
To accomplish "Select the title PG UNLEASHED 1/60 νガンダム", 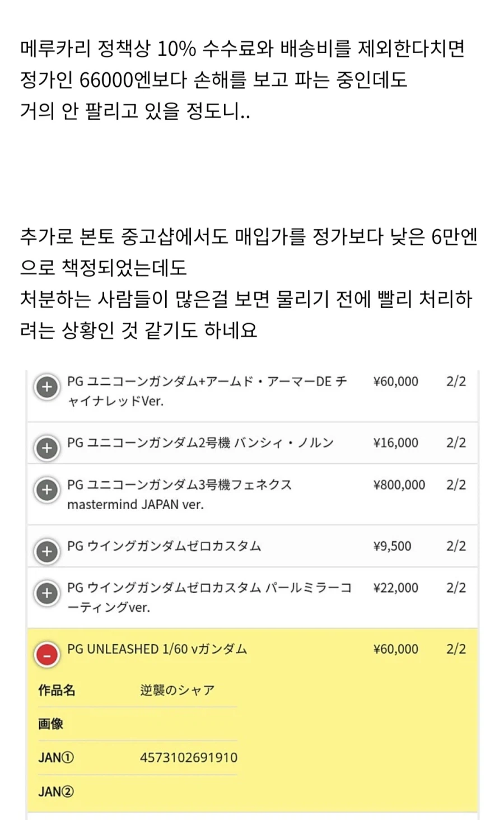I will (x=157, y=649).
